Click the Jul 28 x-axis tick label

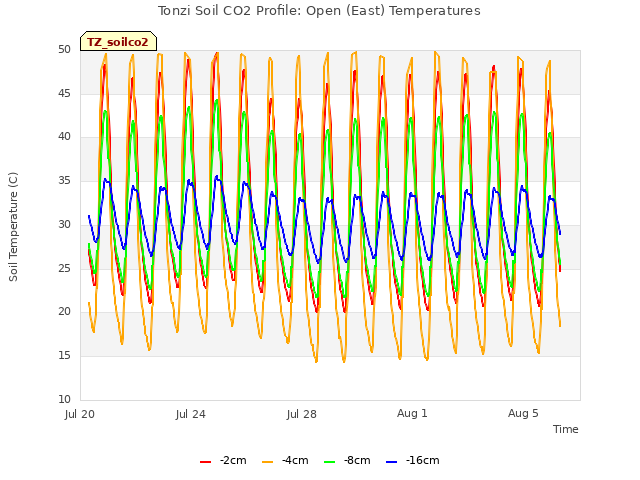[302, 414]
